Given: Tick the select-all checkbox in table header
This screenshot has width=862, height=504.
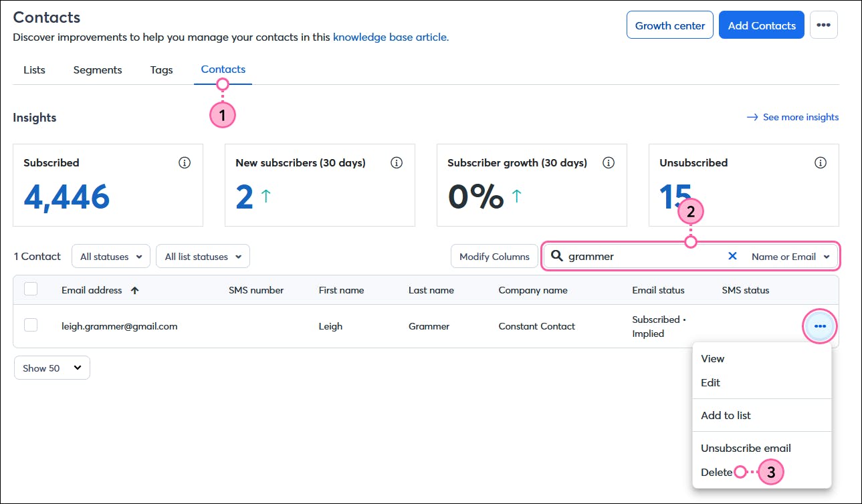Looking at the screenshot, I should point(31,289).
